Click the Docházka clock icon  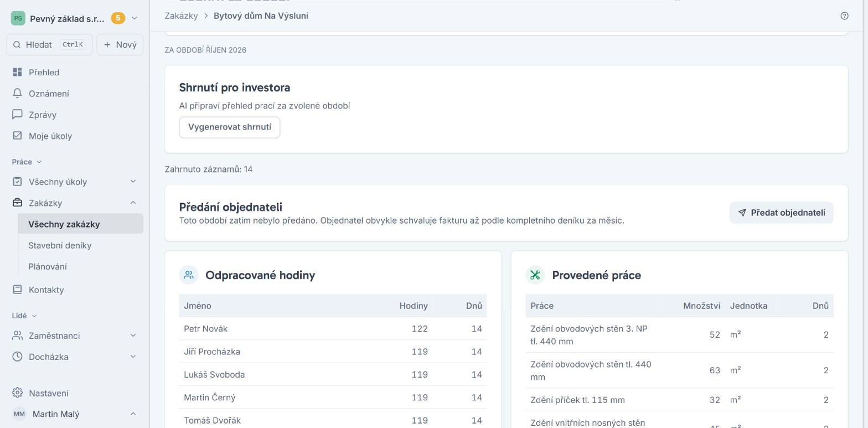tap(18, 357)
